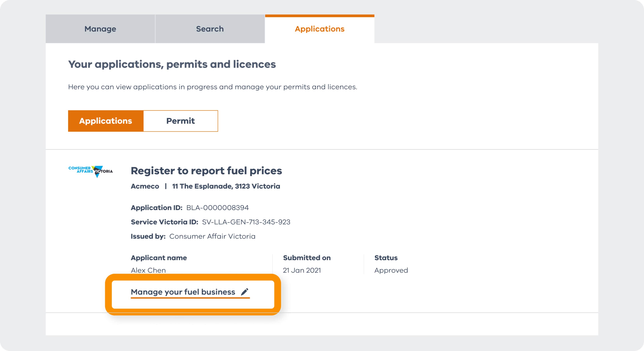Click Register to report fuel prices heading

(x=206, y=171)
